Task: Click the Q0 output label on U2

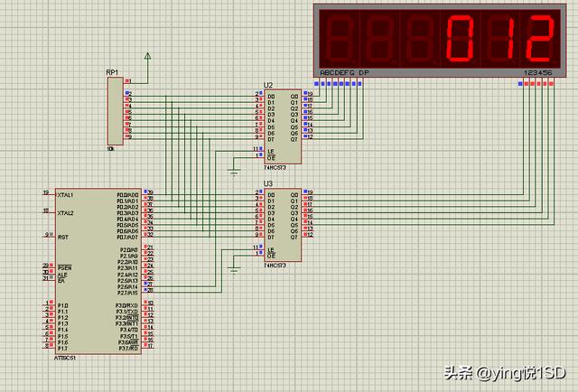Action: [294, 97]
